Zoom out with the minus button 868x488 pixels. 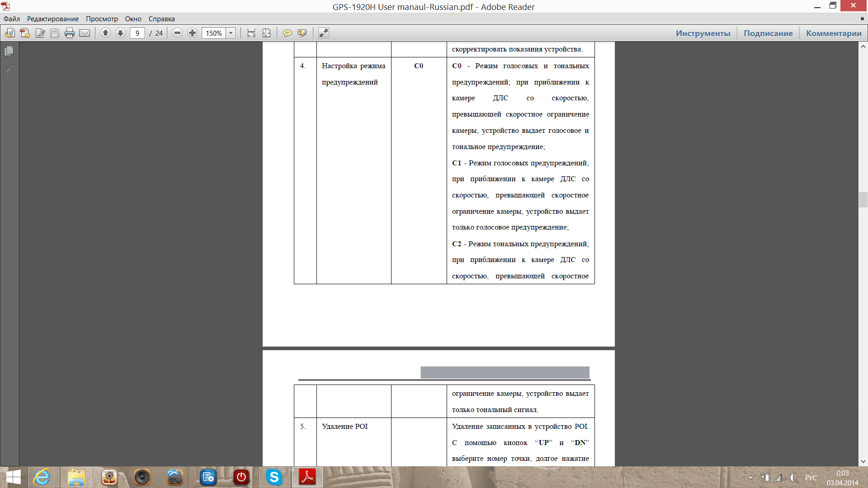click(178, 33)
